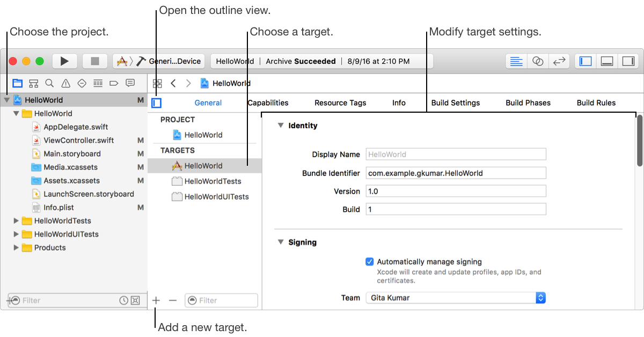Screen dimensions: 644x337
Task: Show the Breakpoint navigator
Action: (114, 83)
